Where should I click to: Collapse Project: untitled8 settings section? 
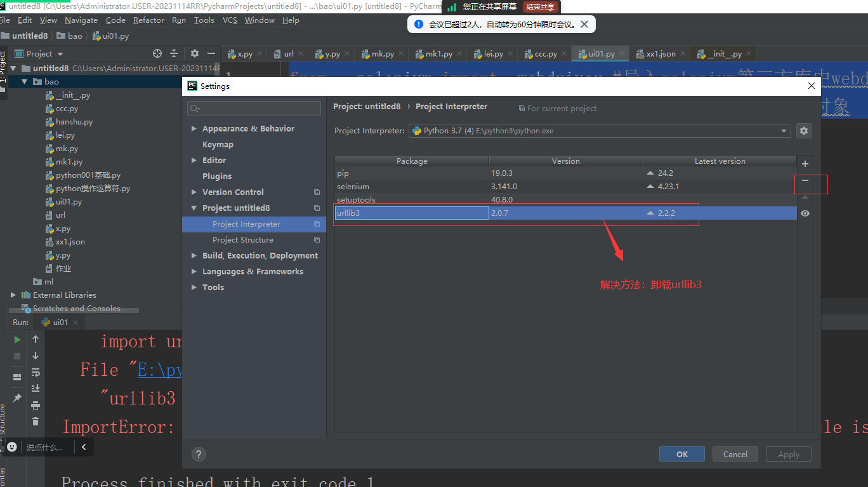[194, 208]
